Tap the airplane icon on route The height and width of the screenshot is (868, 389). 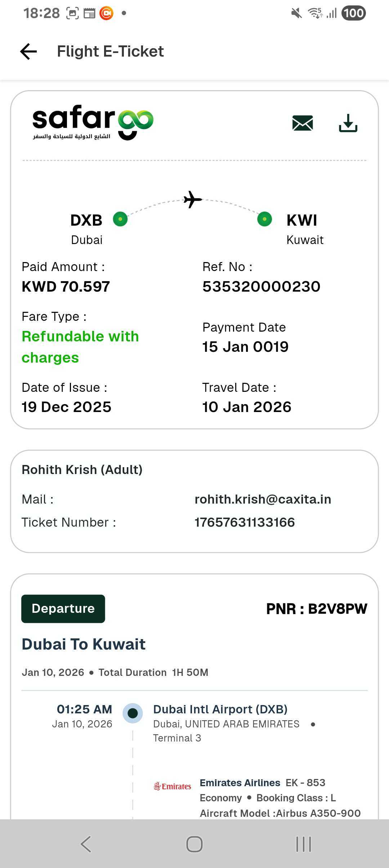(192, 199)
